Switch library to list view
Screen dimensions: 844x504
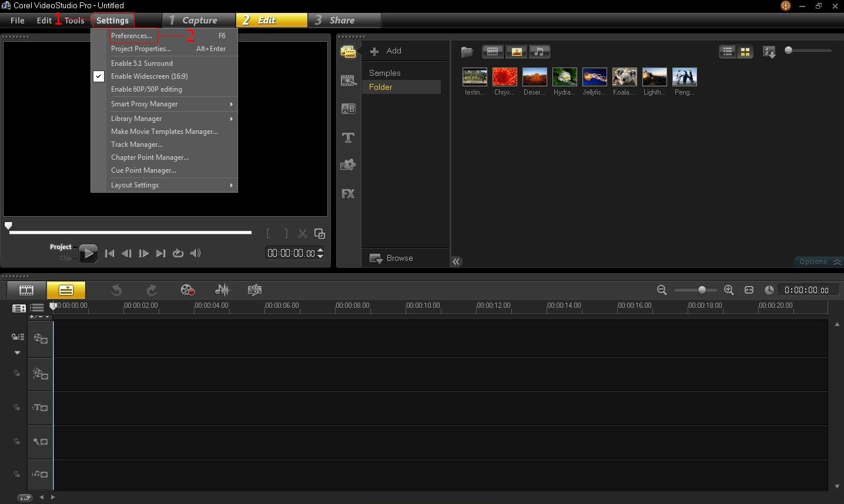728,52
